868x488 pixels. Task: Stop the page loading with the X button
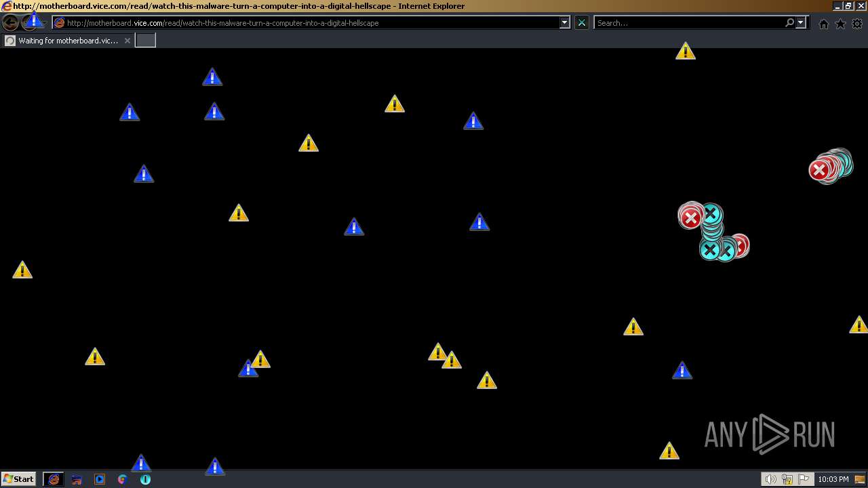[582, 22]
